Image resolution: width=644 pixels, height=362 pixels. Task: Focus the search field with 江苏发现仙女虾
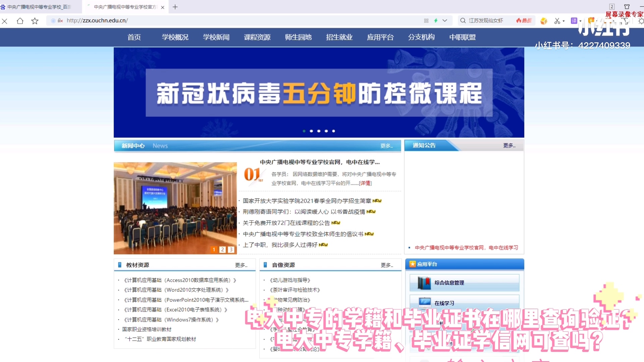486,20
